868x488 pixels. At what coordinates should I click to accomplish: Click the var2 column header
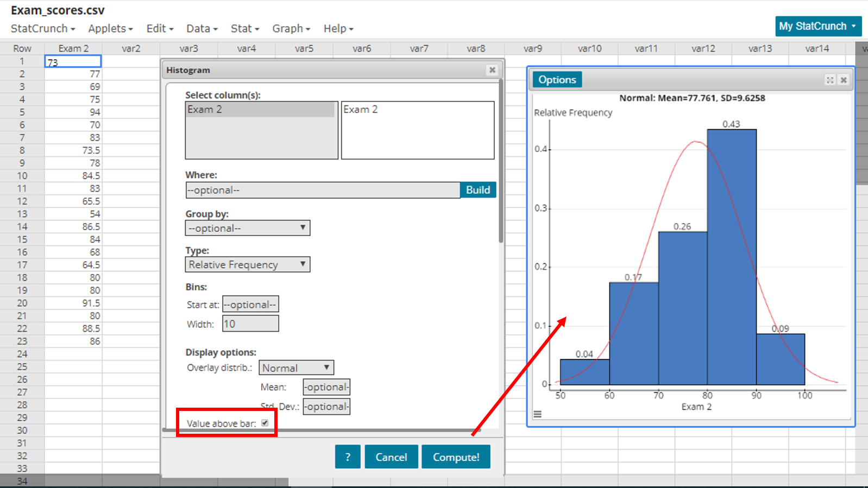pos(131,48)
